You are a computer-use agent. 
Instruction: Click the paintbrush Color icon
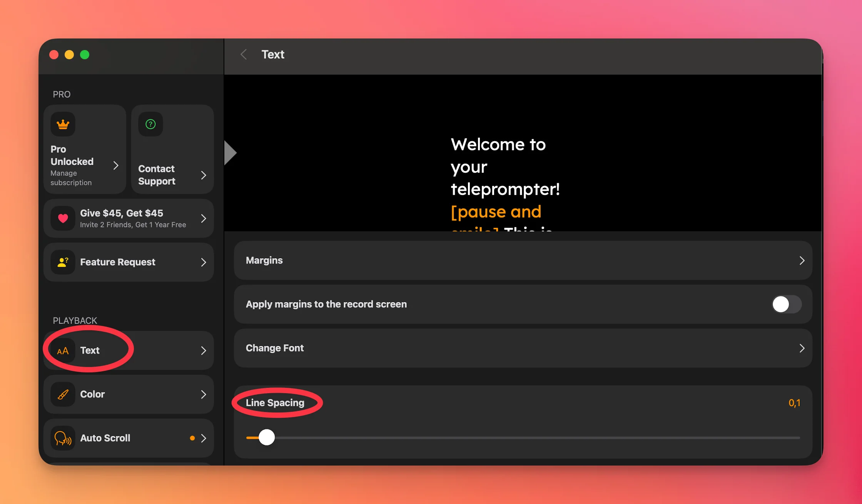point(63,394)
